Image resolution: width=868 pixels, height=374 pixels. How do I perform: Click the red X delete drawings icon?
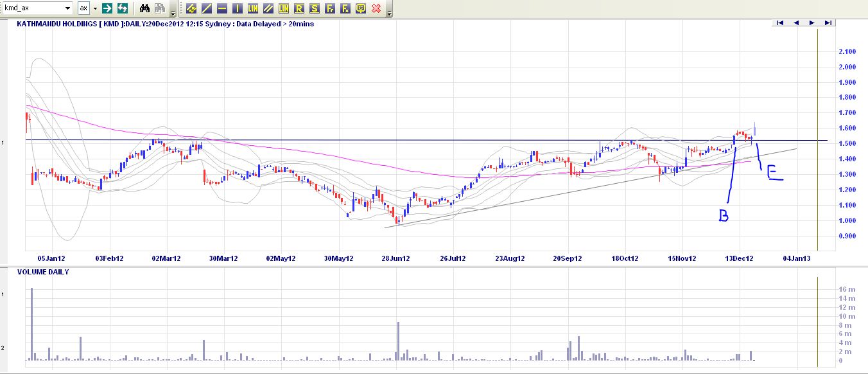click(x=376, y=8)
